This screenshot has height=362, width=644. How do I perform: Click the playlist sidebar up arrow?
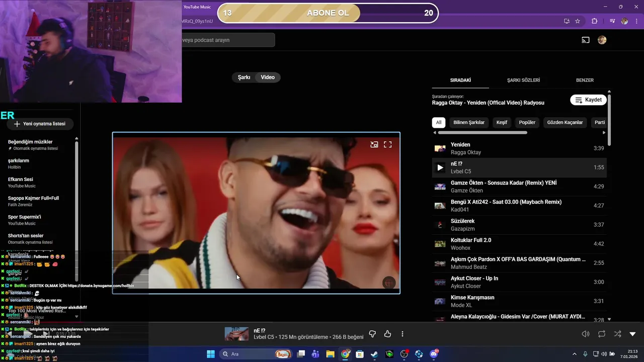click(x=76, y=138)
